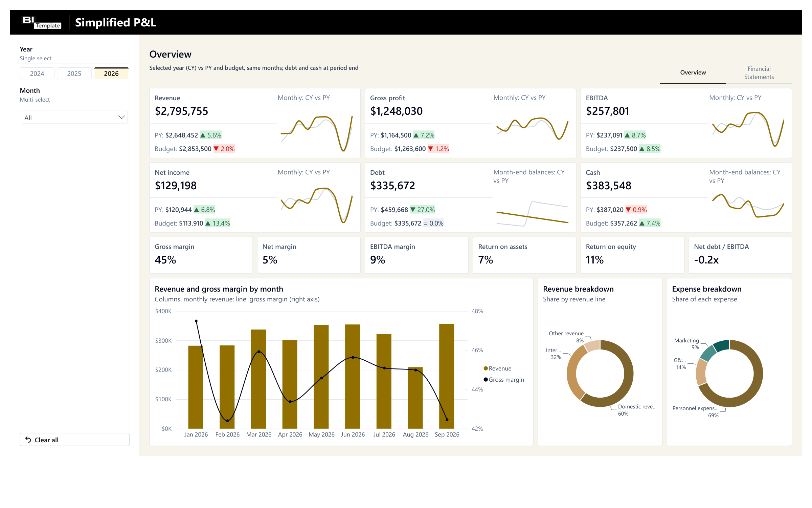
Task: Click the Expense breakdown chart title
Action: tap(706, 289)
